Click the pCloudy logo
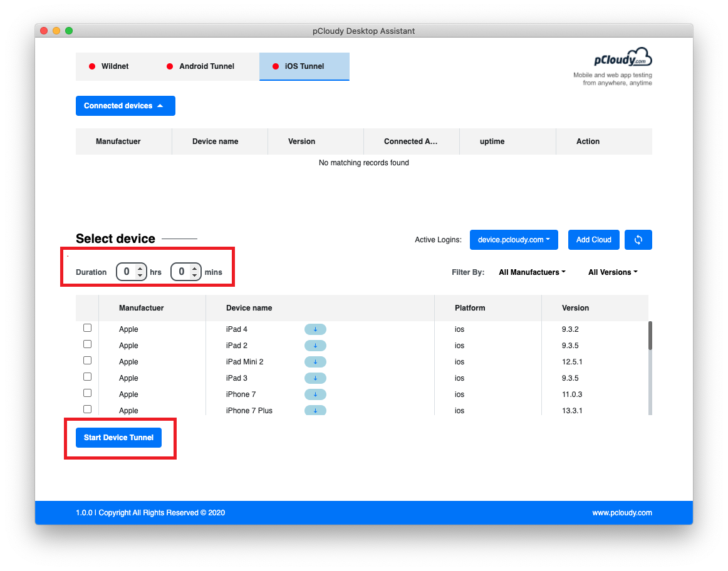Screen dimensions: 728x571 tap(623, 58)
